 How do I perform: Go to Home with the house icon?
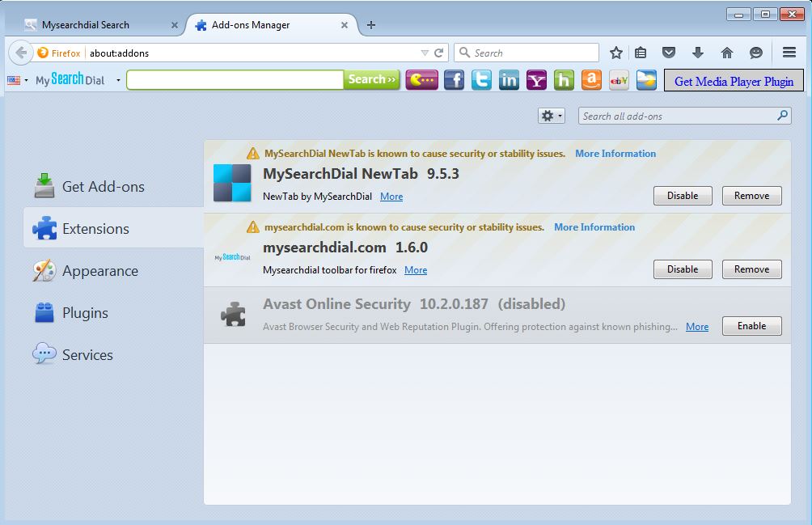(x=727, y=53)
